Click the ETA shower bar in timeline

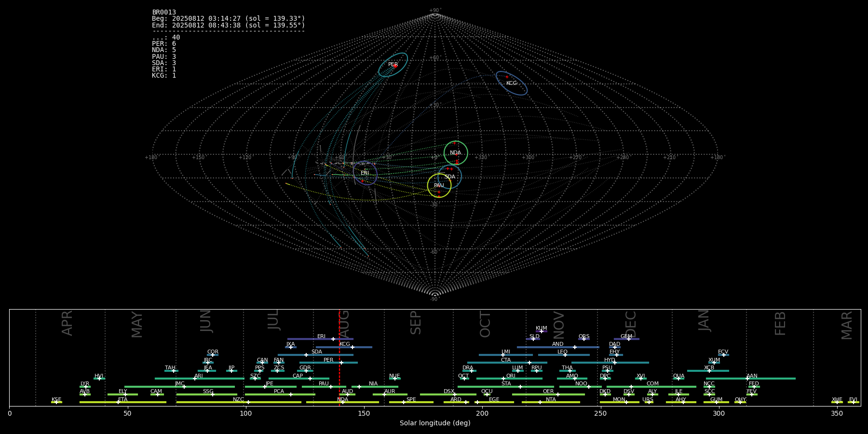tap(123, 402)
